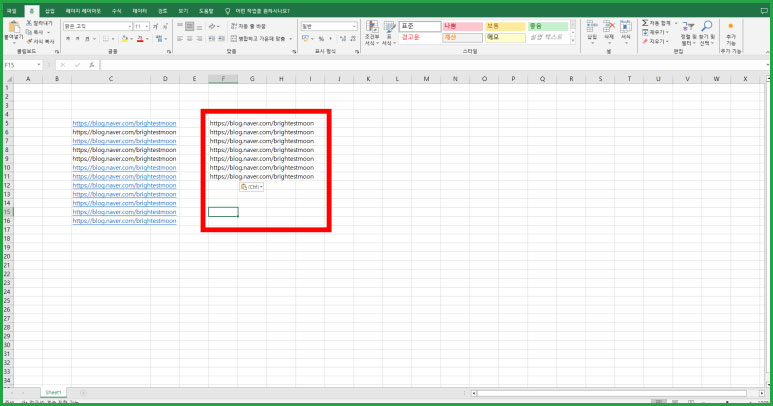Select the Format Painter (서식 복사) brush
The height and width of the screenshot is (406, 773).
pos(29,41)
